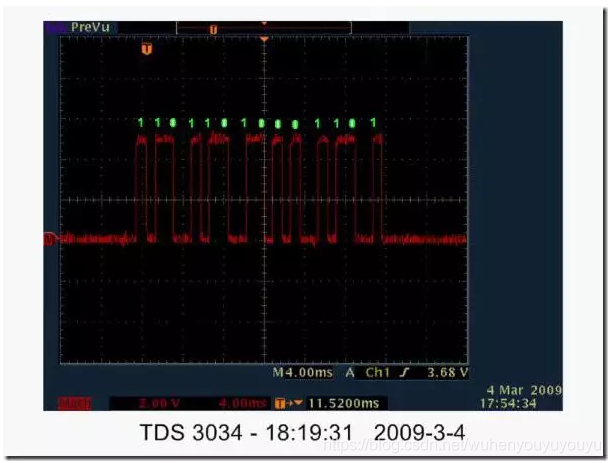This screenshot has height=463, width=610.
Task: Click the red channel 1 badge at bottom
Action: tap(75, 403)
